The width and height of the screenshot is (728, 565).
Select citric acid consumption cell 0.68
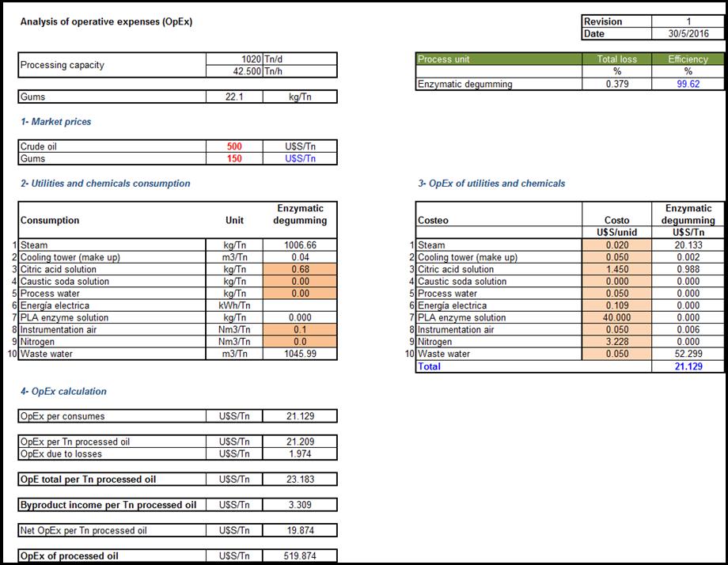[x=300, y=269]
